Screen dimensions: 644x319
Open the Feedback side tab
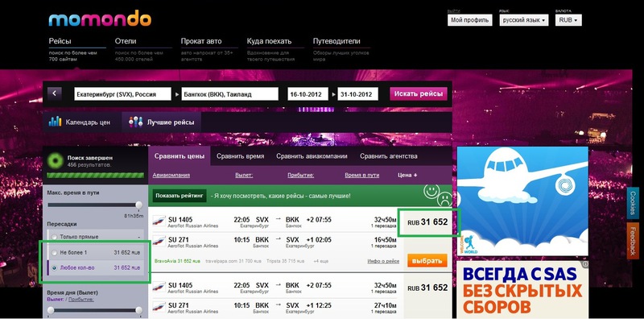click(633, 241)
